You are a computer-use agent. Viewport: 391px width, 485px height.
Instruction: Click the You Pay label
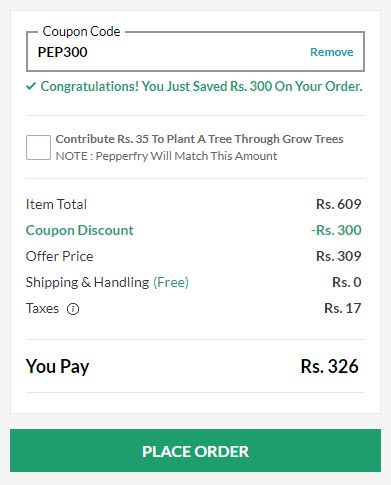tap(58, 367)
